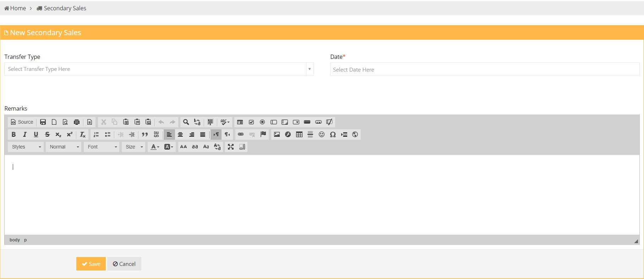Image resolution: width=644 pixels, height=279 pixels.
Task: Toggle Block Quote
Action: (145, 134)
